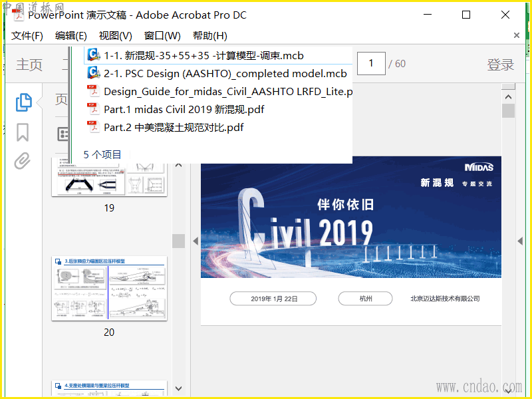Open Part.1 midas Civil 2019 新混规.pdf

pyautogui.click(x=184, y=110)
